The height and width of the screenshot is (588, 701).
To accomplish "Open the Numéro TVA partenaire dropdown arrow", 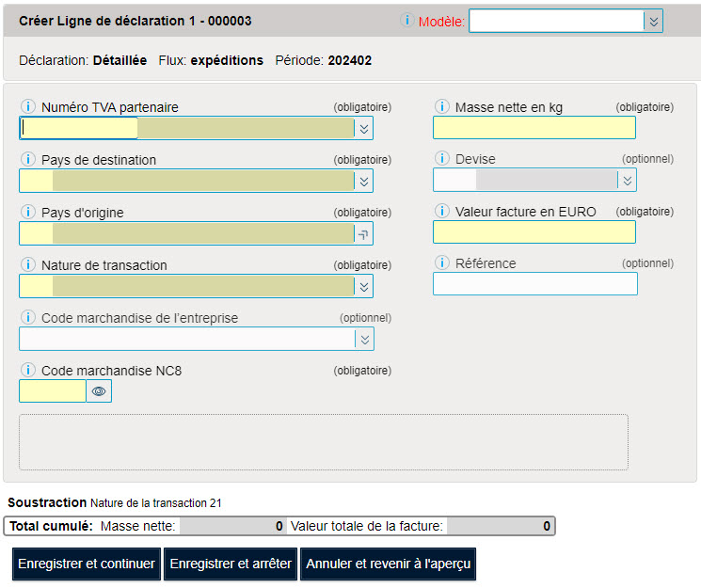I will click(364, 128).
